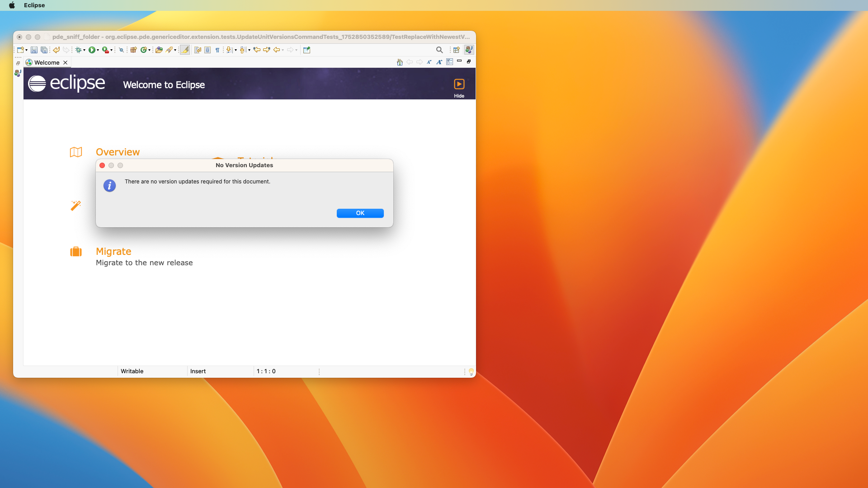Click the Save floppy disk icon

[34, 50]
